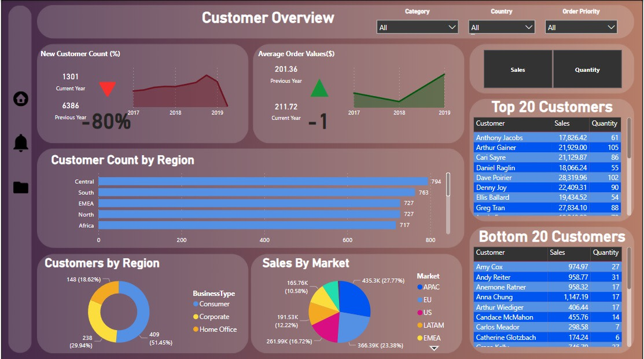Viewport: 644px width, 359px height.
Task: Click Greg Tran sales value 27,834.10
Action: (x=572, y=208)
